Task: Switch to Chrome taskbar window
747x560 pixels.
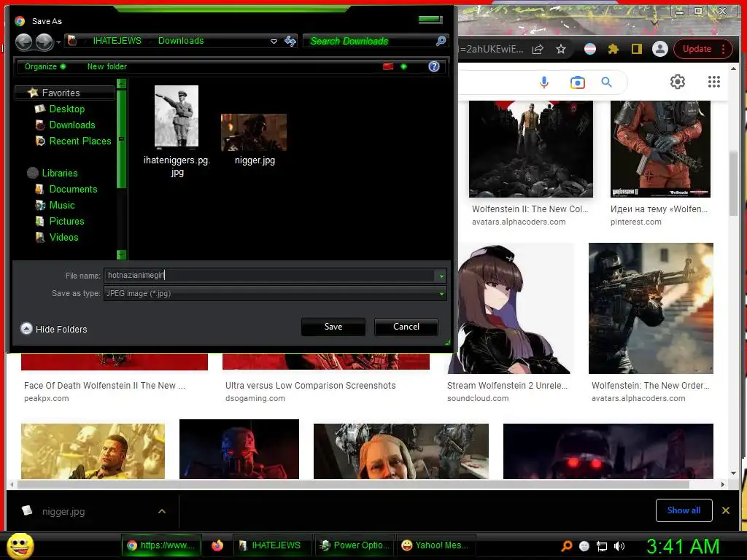Action: 161,545
